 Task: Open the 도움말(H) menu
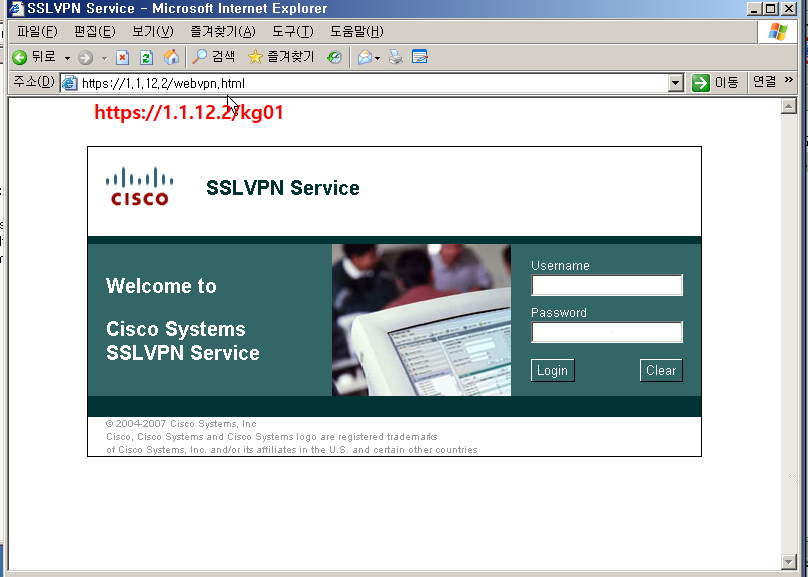pos(357,32)
